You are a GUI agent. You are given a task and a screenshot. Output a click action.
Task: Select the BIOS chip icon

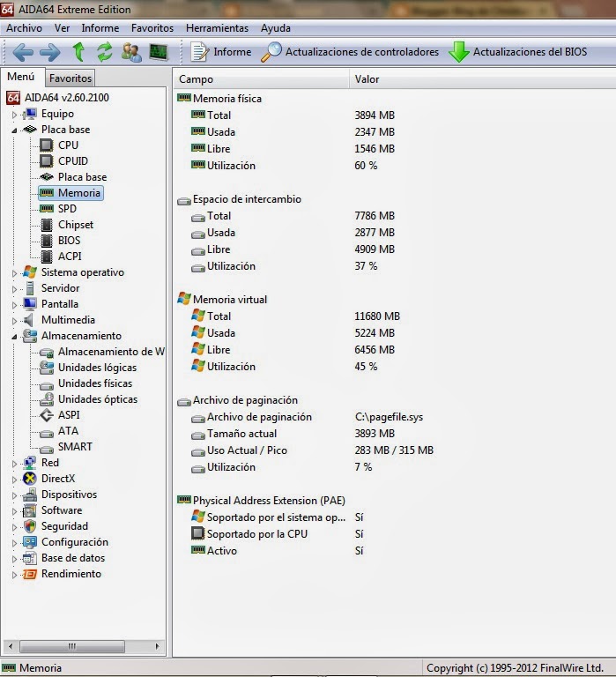tap(47, 241)
